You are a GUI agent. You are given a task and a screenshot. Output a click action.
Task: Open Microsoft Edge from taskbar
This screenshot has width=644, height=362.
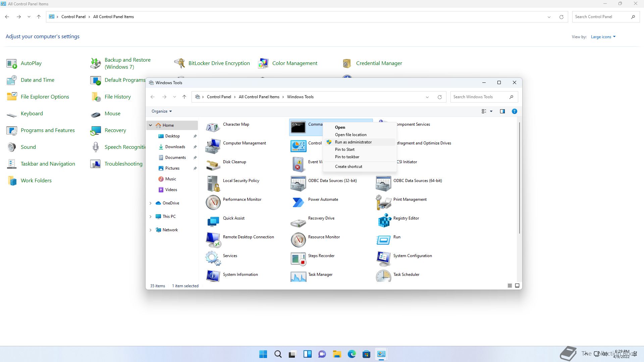click(x=352, y=354)
